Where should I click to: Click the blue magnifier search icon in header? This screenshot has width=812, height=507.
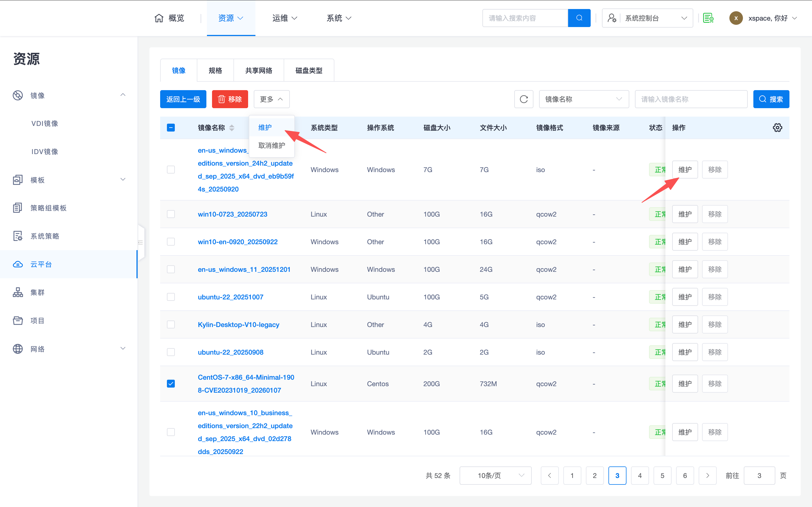[579, 18]
